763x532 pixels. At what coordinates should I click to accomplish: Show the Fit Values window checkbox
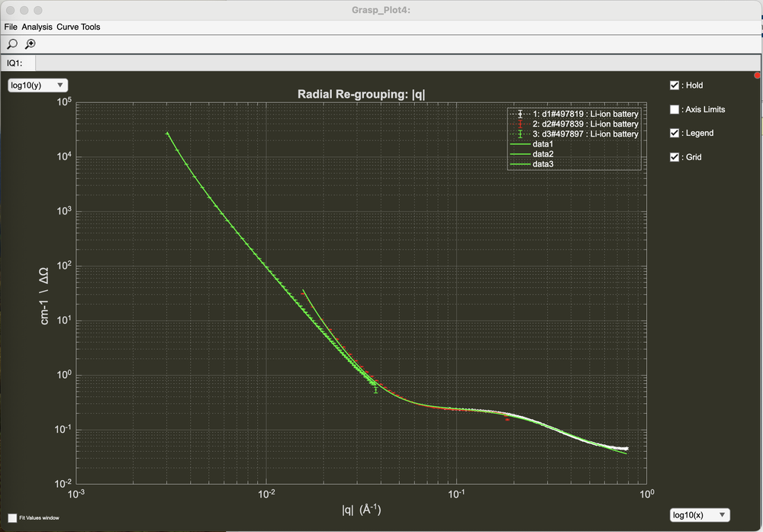12,517
